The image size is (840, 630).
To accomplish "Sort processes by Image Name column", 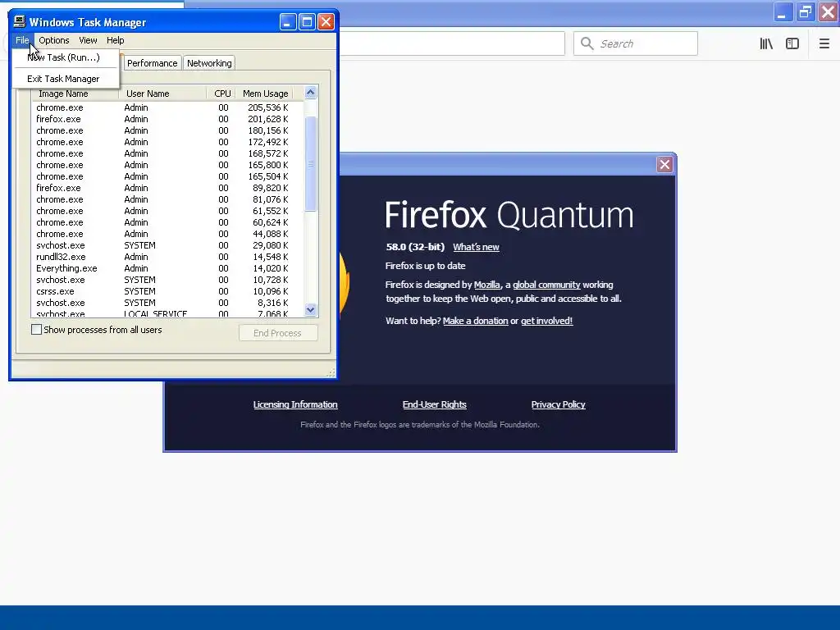I will tap(75, 94).
